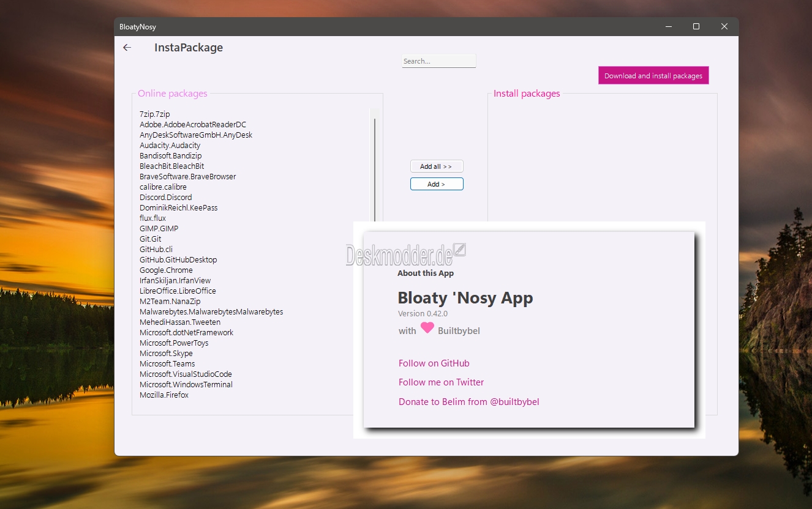Select Microsoft.WindowsTerminal package
This screenshot has width=812, height=509.
point(186,385)
